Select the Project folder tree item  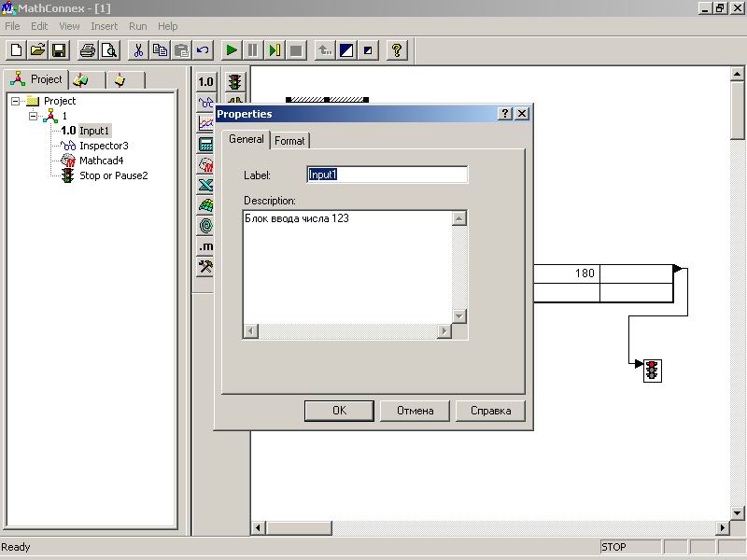pos(60,101)
